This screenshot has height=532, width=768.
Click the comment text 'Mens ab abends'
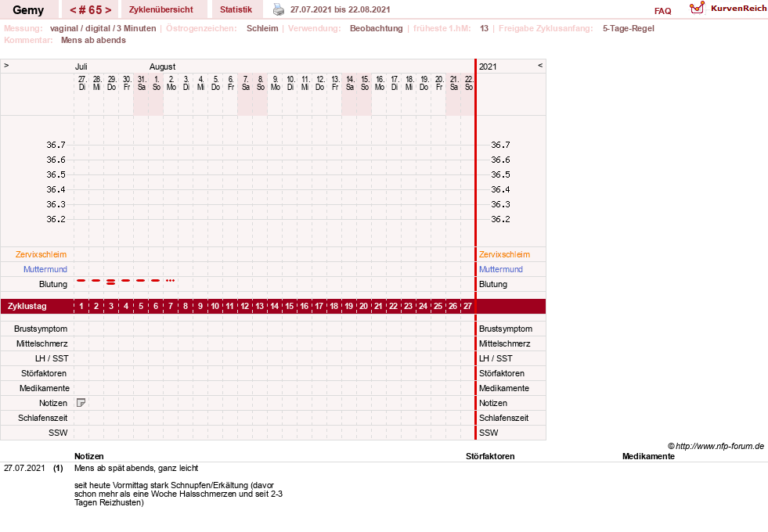[93, 40]
